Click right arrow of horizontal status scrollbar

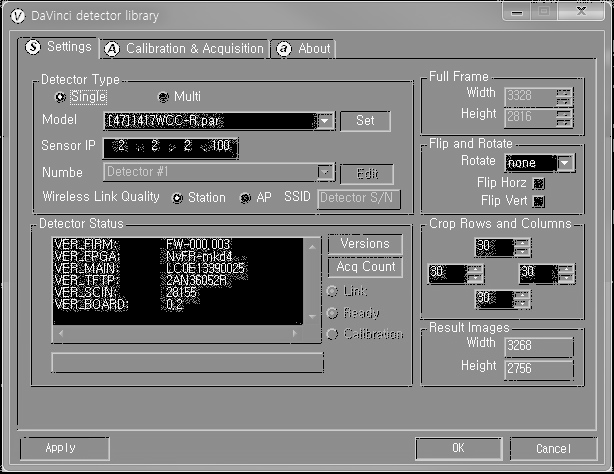295,333
